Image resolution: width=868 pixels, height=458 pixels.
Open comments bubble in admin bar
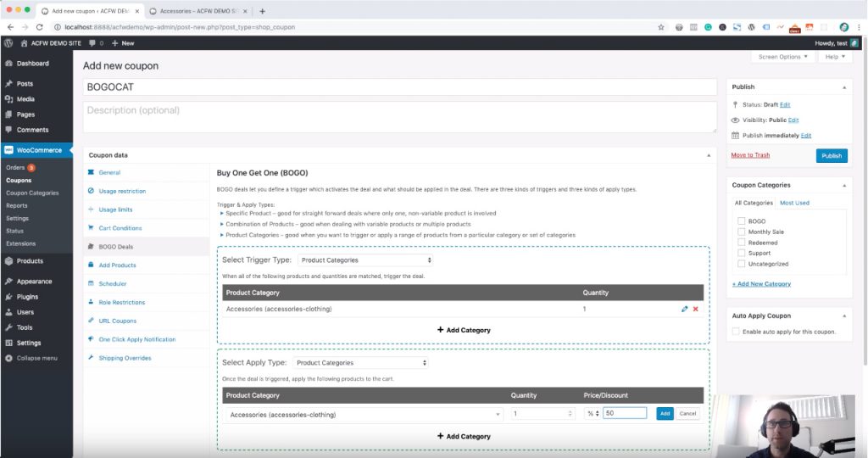pos(96,42)
